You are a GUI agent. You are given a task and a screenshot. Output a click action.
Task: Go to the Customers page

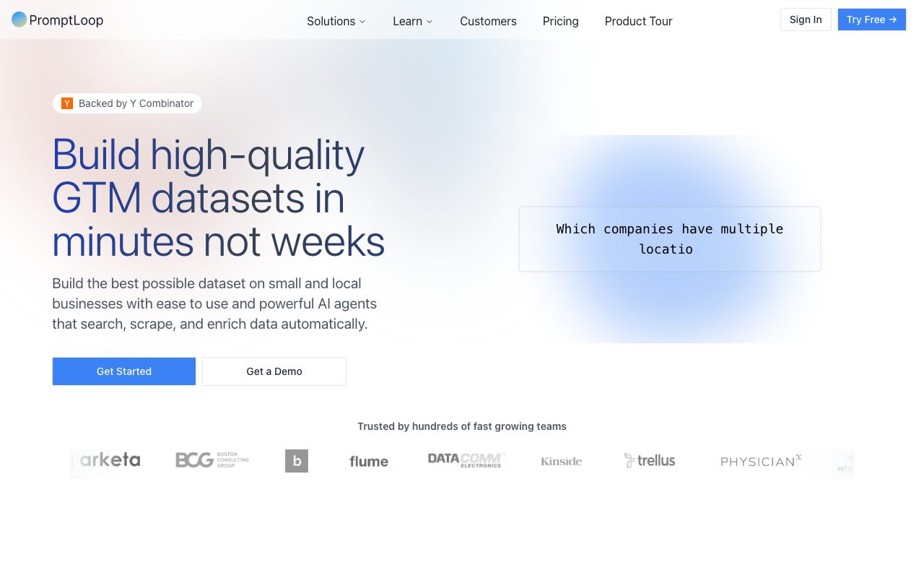pyautogui.click(x=488, y=21)
